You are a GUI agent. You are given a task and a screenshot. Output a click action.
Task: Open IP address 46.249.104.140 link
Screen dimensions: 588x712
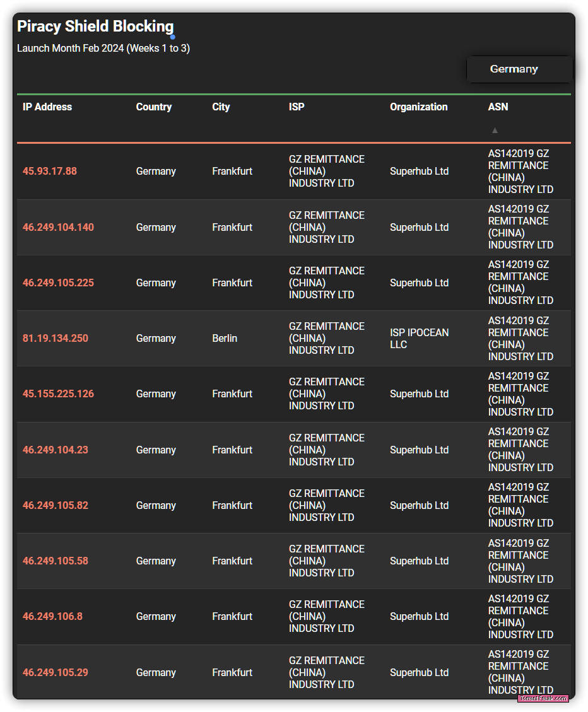58,227
